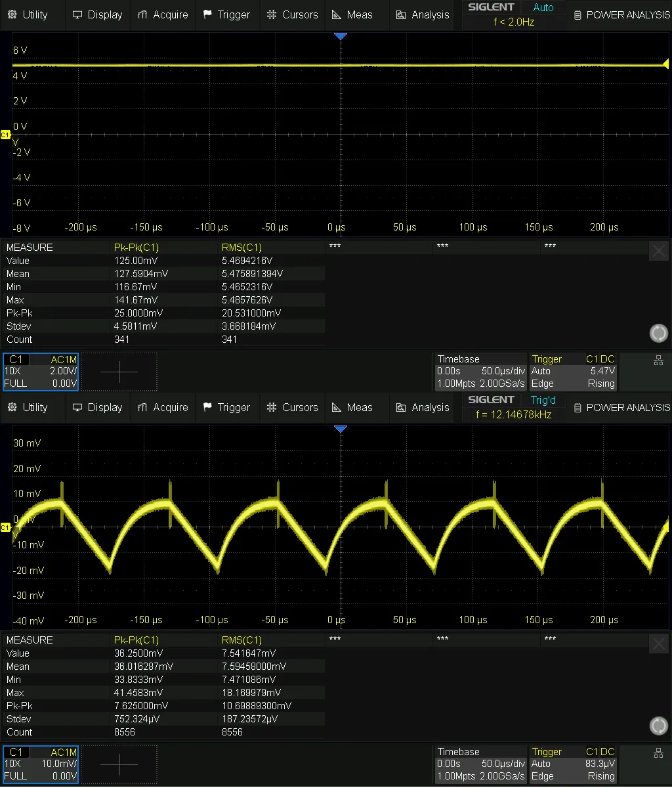
Task: Open Trigger menu in bottom screen
Action: (x=226, y=407)
